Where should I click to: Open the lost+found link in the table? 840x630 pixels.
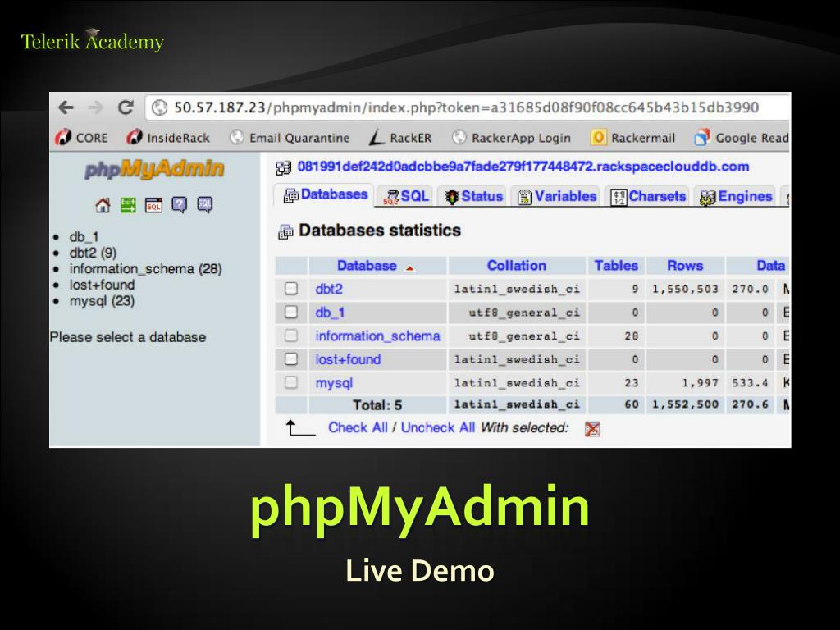pos(348,359)
